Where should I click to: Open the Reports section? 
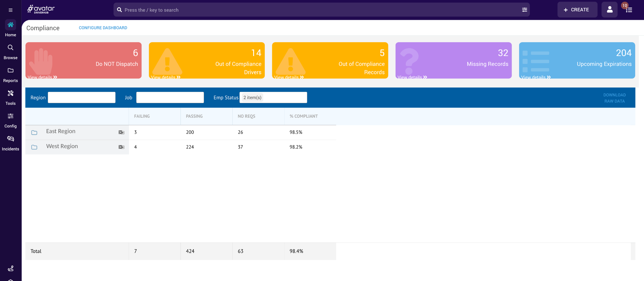10,75
